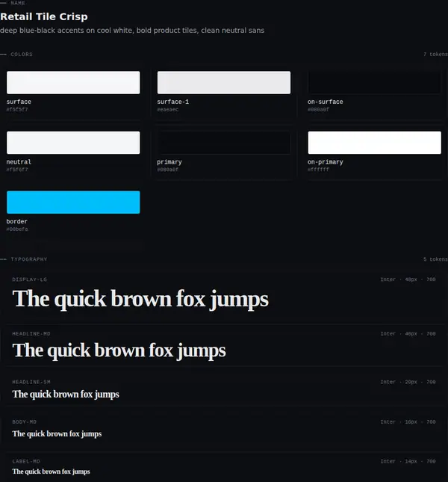Click the headline-sm sample sentence
448x482 pixels.
pos(66,395)
